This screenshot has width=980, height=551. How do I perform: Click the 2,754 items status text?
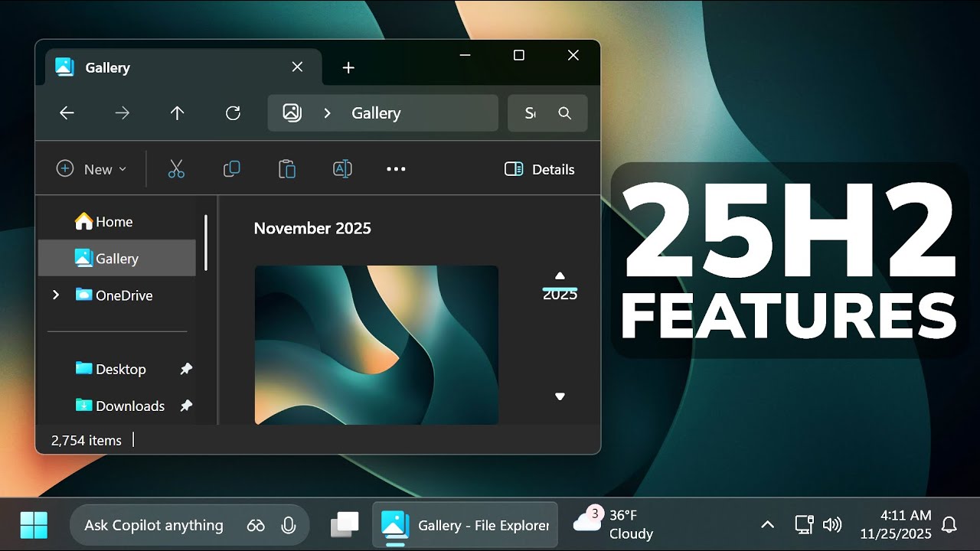click(x=87, y=440)
